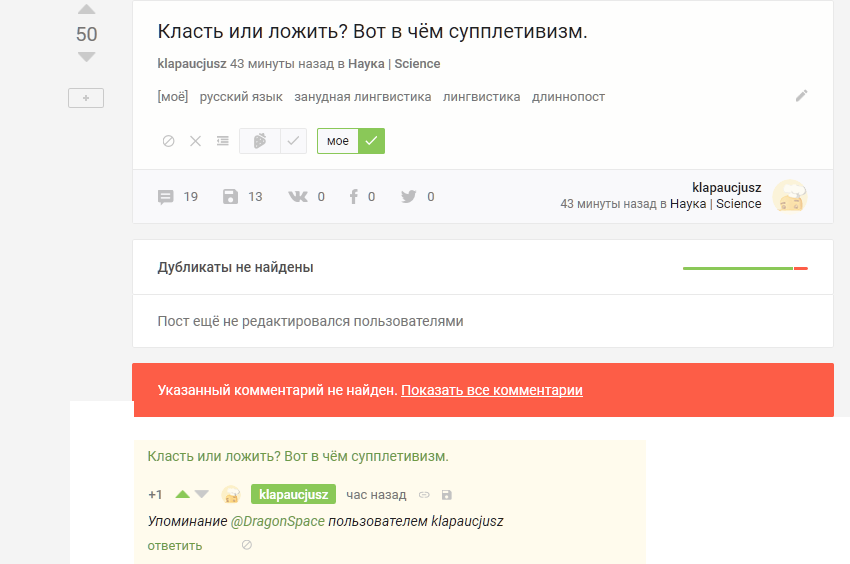Screen dimensions: 850x564
Task: Share the post on Twitter
Action: pyautogui.click(x=408, y=197)
